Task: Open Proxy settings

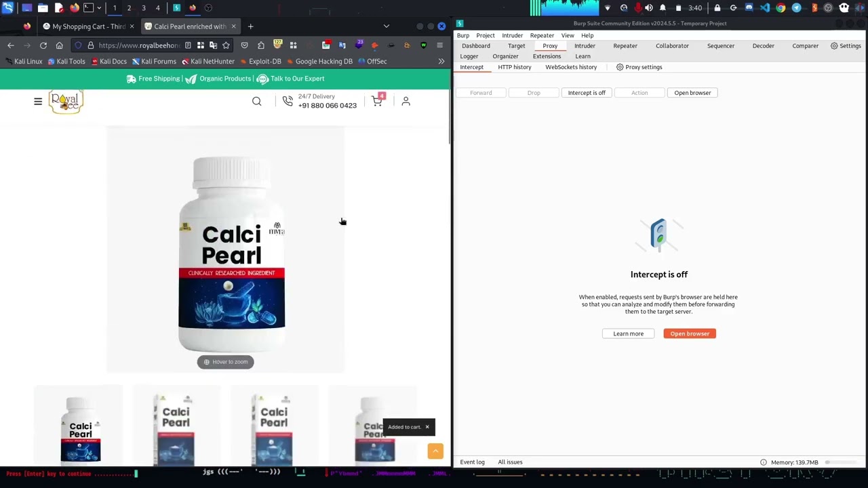Action: coord(639,67)
